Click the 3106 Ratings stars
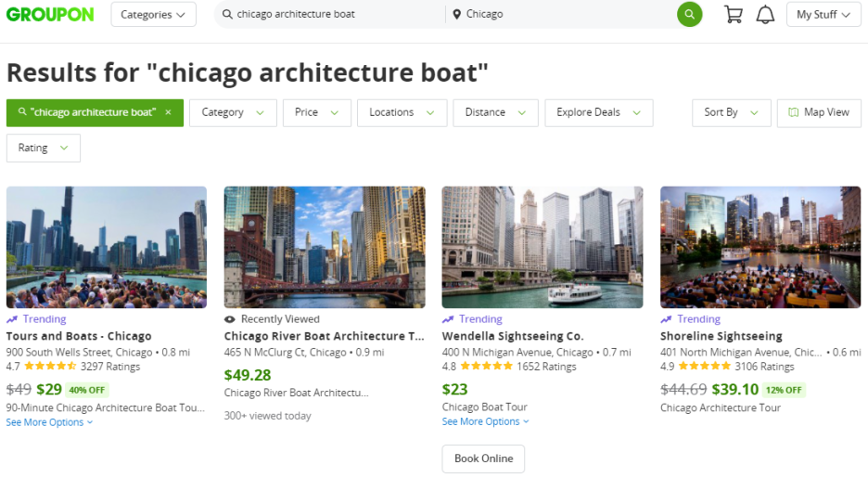868x478 pixels. pyautogui.click(x=705, y=366)
